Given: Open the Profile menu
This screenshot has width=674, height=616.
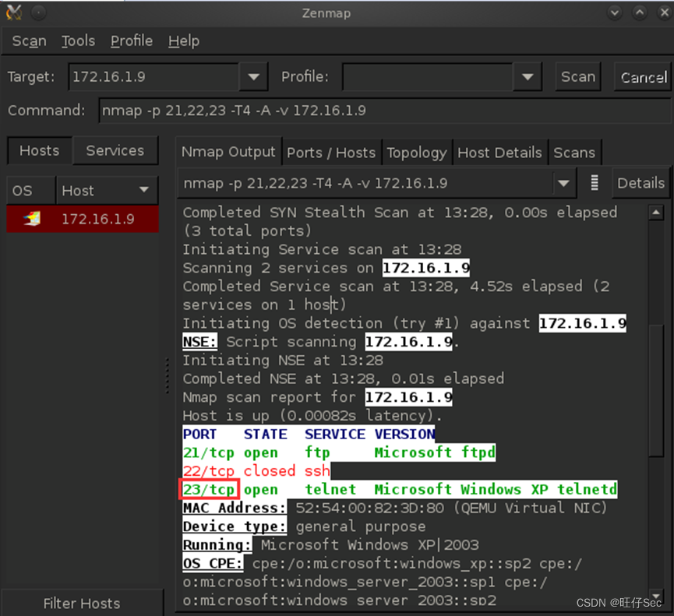Looking at the screenshot, I should pyautogui.click(x=132, y=41).
